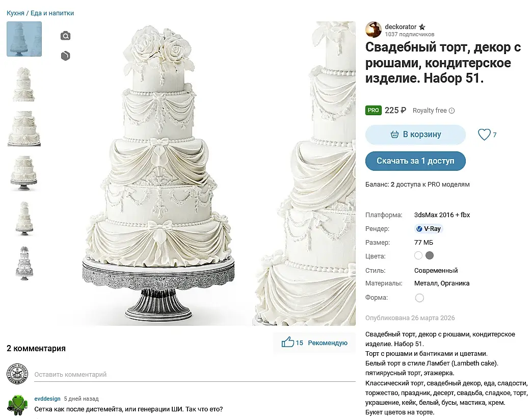The height and width of the screenshot is (419, 532).
Task: Show the gray wireframe cake thumbnail
Action: pyautogui.click(x=24, y=263)
